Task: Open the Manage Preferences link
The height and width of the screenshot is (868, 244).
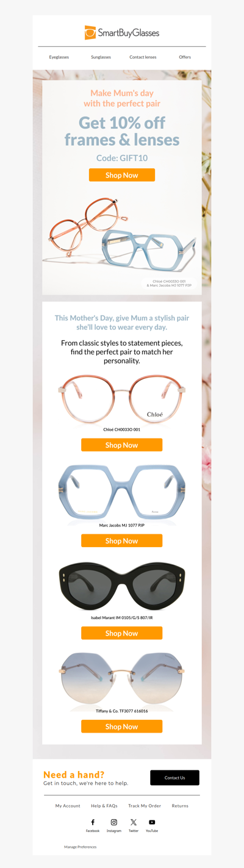Action: tap(81, 847)
